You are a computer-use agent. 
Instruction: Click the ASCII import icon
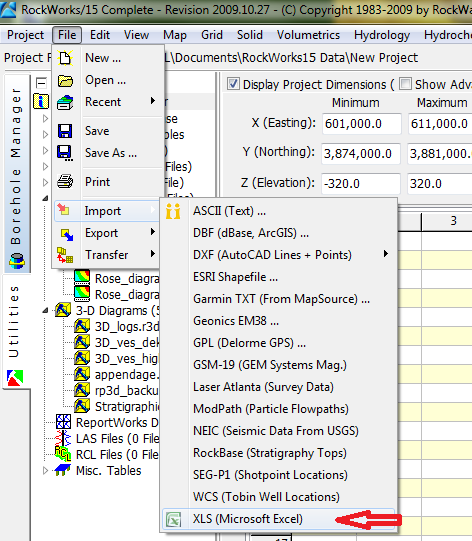click(173, 211)
